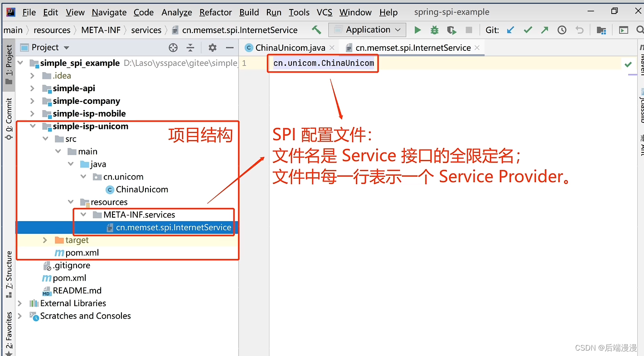This screenshot has height=356, width=644.
Task: Run with coverage using the shield icon
Action: 451,30
